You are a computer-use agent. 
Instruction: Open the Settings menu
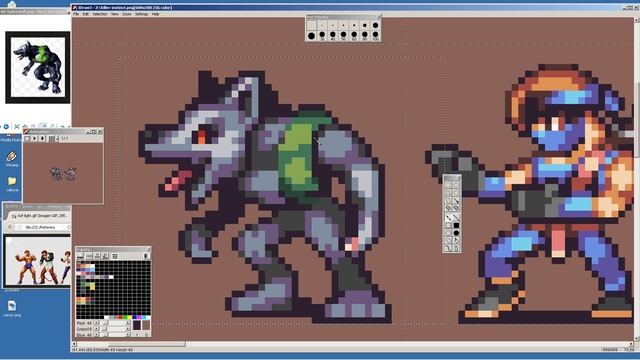(142, 14)
